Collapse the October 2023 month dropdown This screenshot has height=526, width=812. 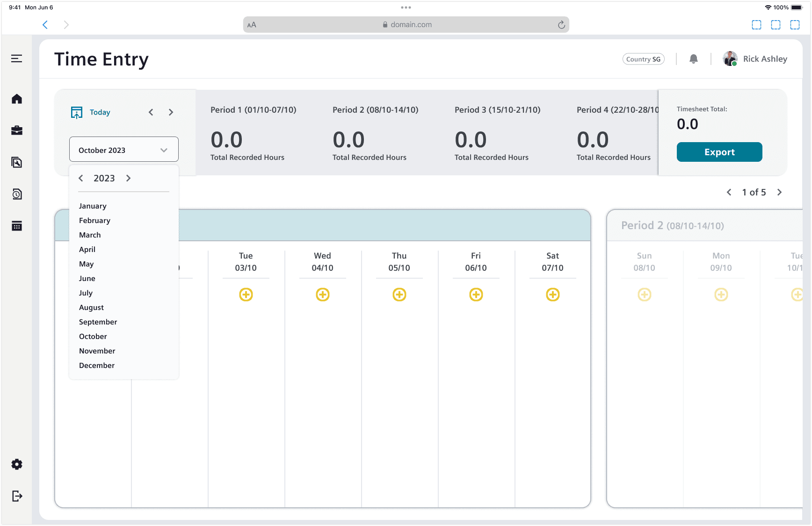point(124,150)
